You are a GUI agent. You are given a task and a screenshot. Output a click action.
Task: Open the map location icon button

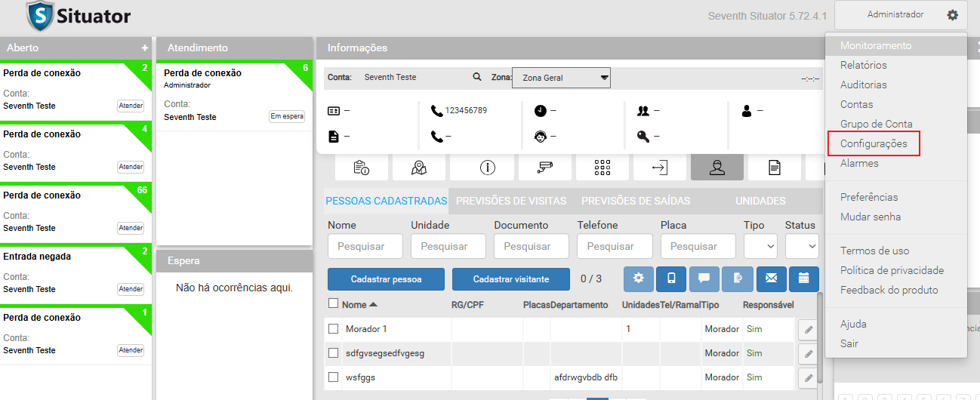(418, 168)
